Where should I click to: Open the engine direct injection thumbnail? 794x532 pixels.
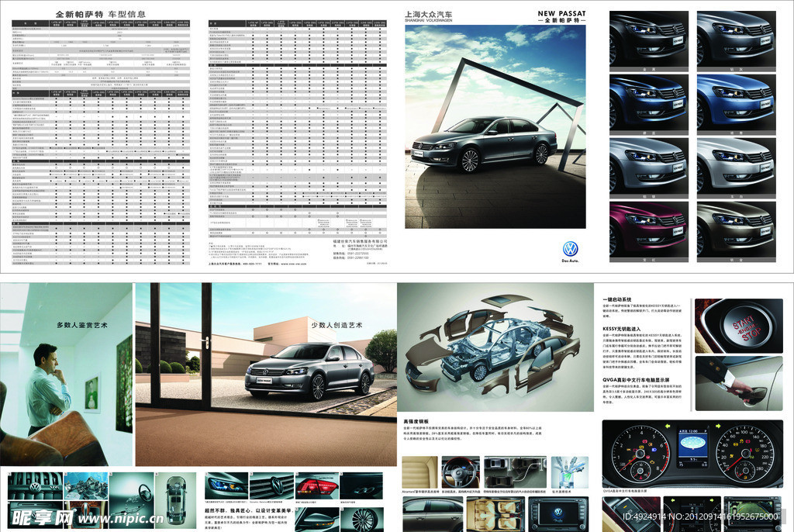click(x=570, y=472)
